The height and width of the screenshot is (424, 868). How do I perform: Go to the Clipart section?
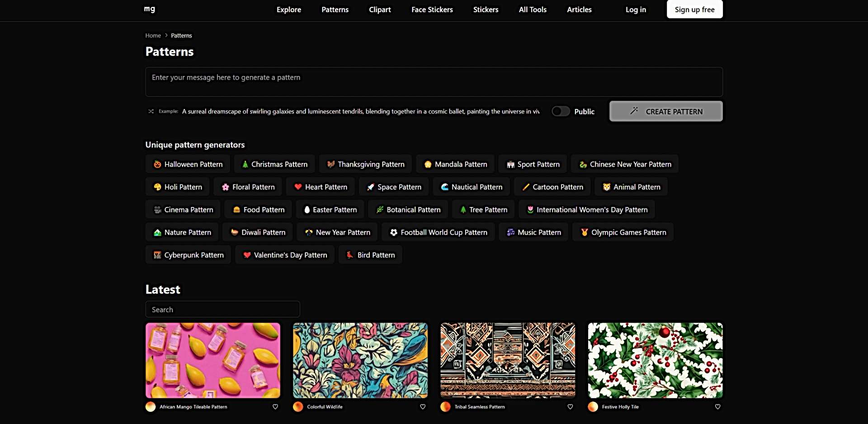(380, 9)
